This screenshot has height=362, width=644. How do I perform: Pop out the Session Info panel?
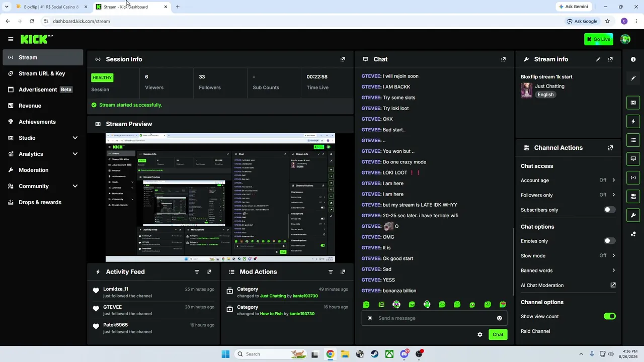click(343, 59)
